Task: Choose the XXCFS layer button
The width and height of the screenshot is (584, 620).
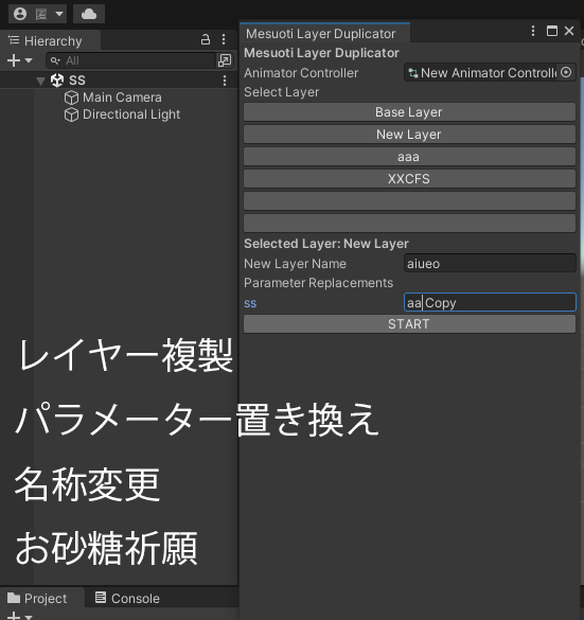Action: tap(409, 179)
